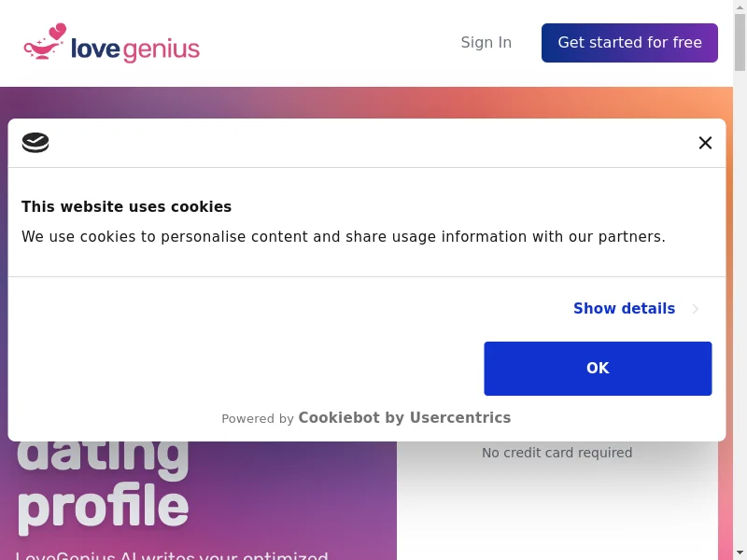Accept cookies with the OK button
The width and height of the screenshot is (747, 560).
(598, 369)
